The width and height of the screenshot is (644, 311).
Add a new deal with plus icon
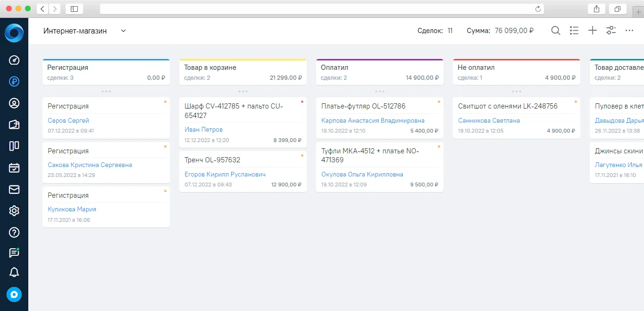tap(593, 31)
